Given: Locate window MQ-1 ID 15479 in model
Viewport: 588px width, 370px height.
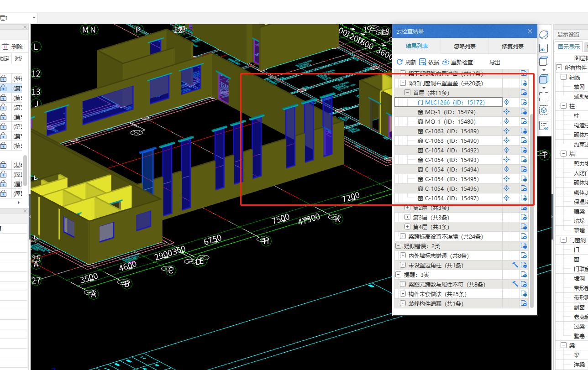Looking at the screenshot, I should point(506,112).
